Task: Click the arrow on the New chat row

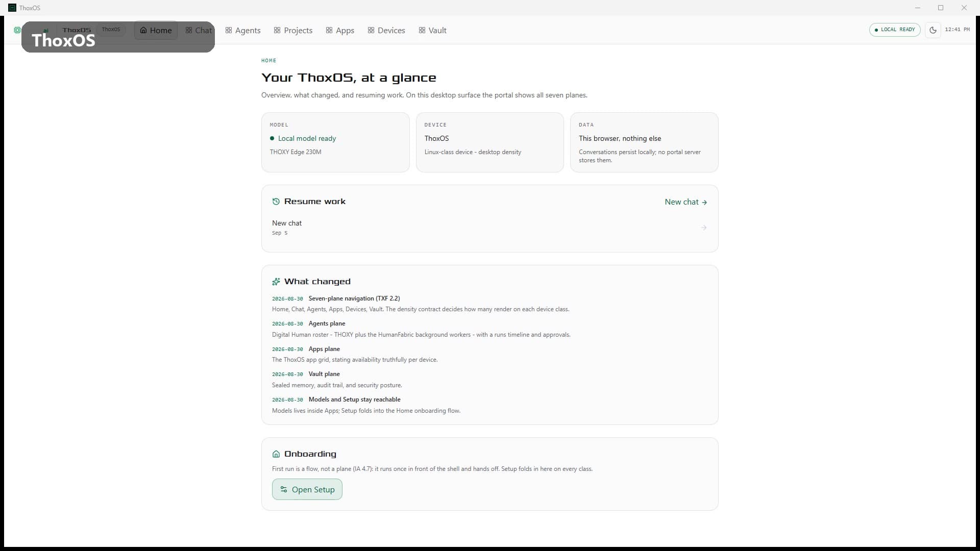Action: [704, 228]
